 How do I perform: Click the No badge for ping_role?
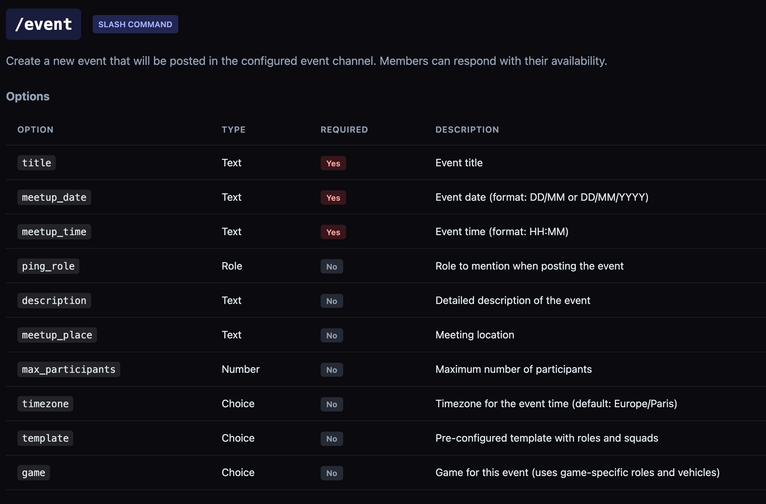(332, 267)
